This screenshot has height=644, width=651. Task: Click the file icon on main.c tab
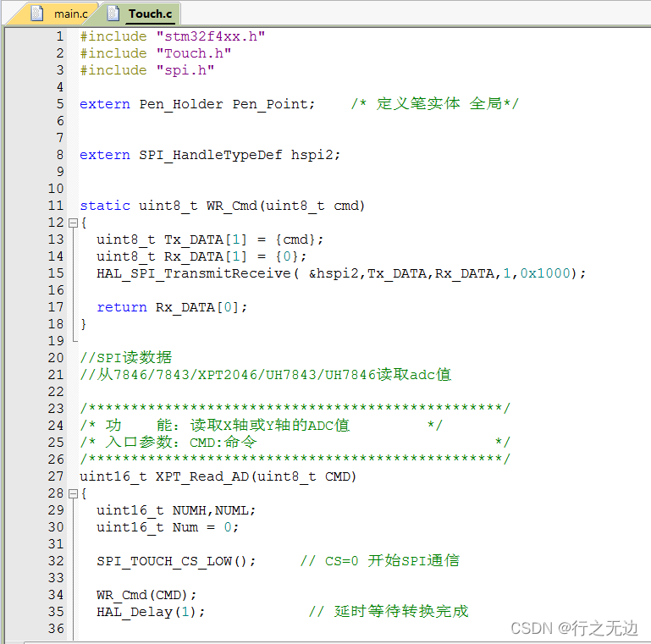(x=37, y=14)
